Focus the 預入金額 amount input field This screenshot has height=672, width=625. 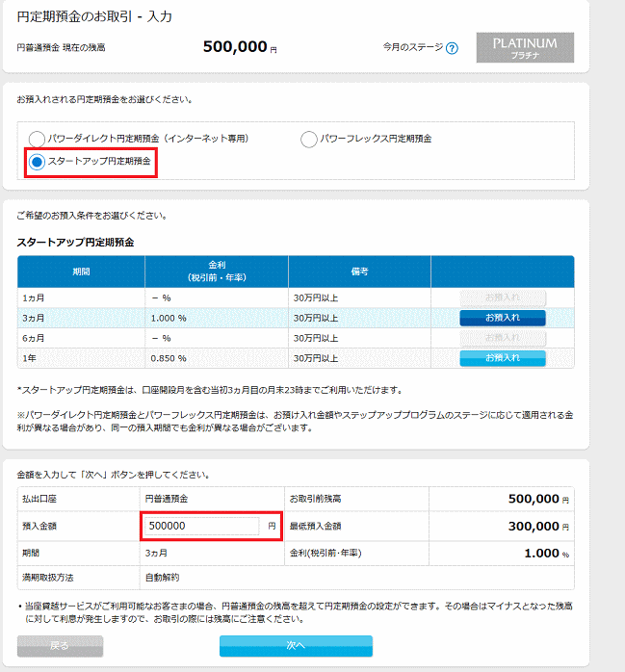tap(201, 527)
